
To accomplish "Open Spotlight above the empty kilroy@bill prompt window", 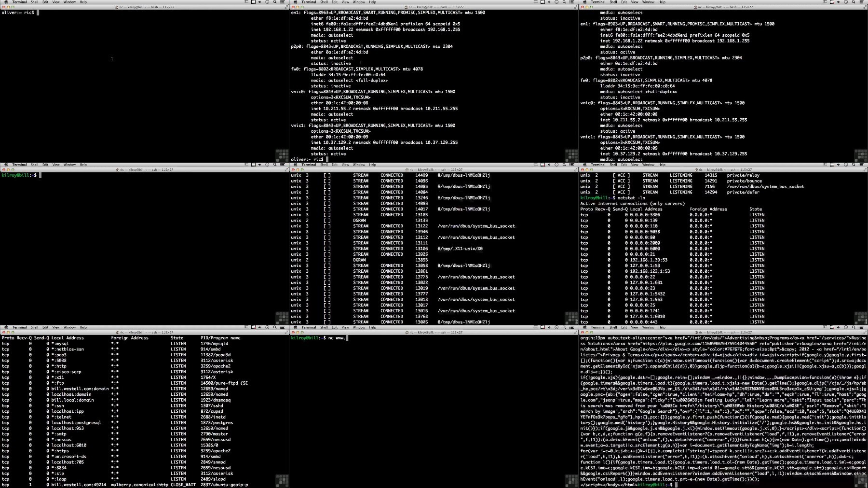I will (x=275, y=165).
